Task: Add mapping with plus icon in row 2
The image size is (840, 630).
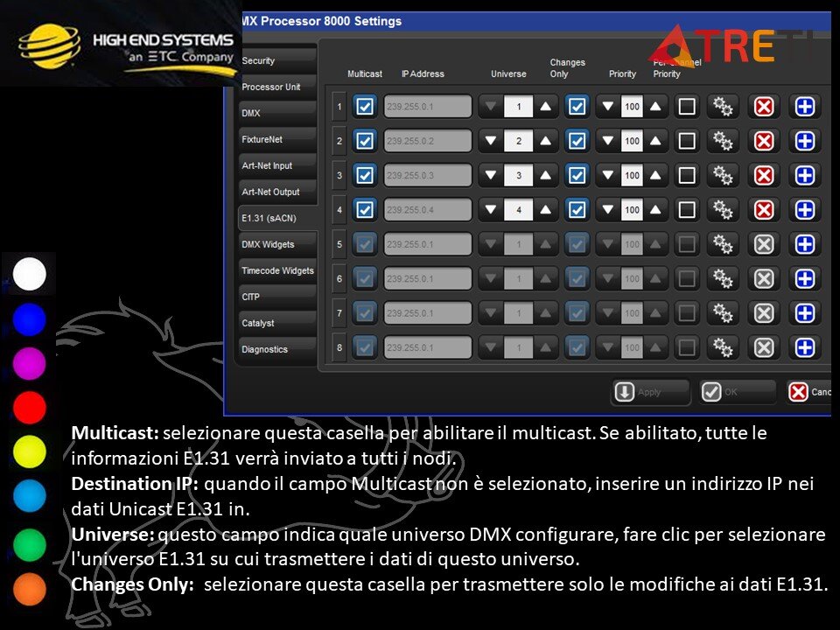Action: click(x=805, y=141)
